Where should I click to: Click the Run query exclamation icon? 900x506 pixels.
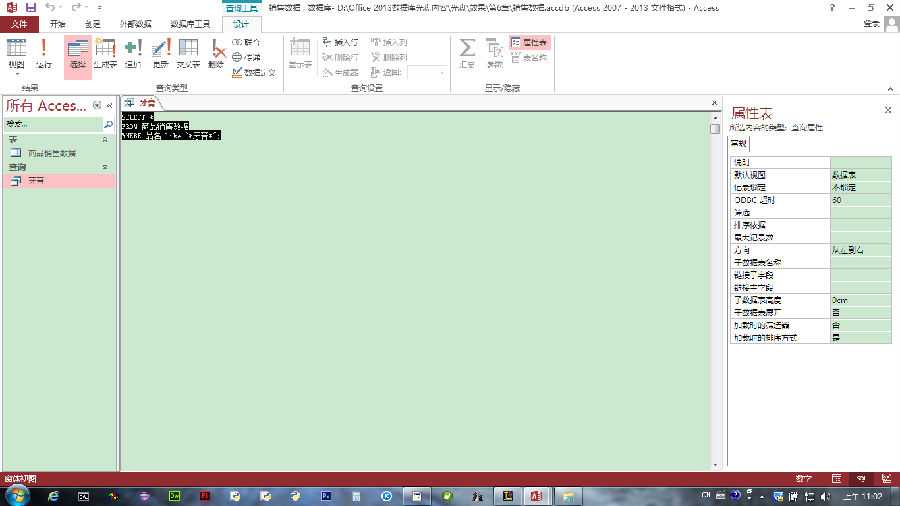(x=44, y=52)
